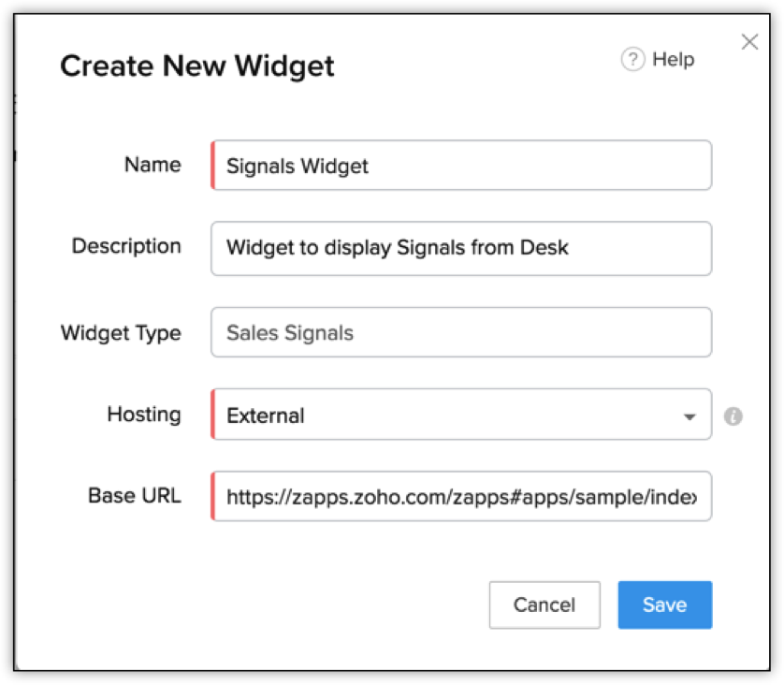Click the red required marker on Base URL
This screenshot has width=784, height=685.
coord(213,496)
